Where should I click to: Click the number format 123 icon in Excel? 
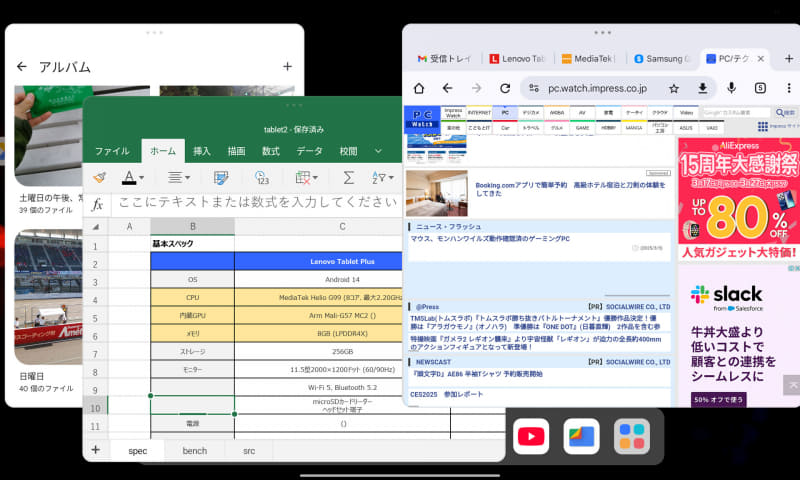[262, 178]
